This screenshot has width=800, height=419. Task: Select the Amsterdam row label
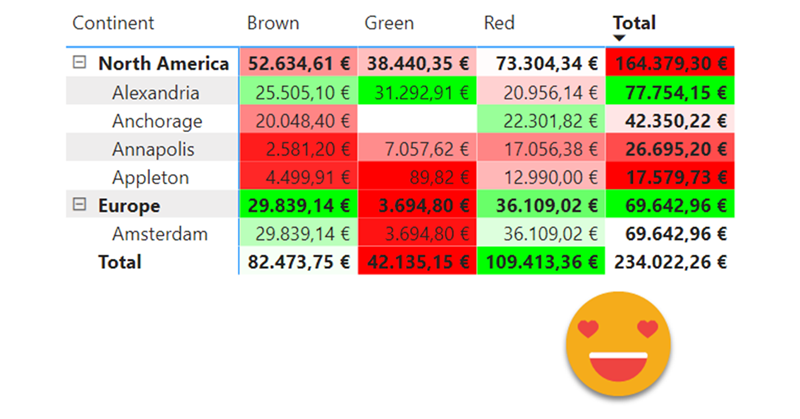click(160, 234)
